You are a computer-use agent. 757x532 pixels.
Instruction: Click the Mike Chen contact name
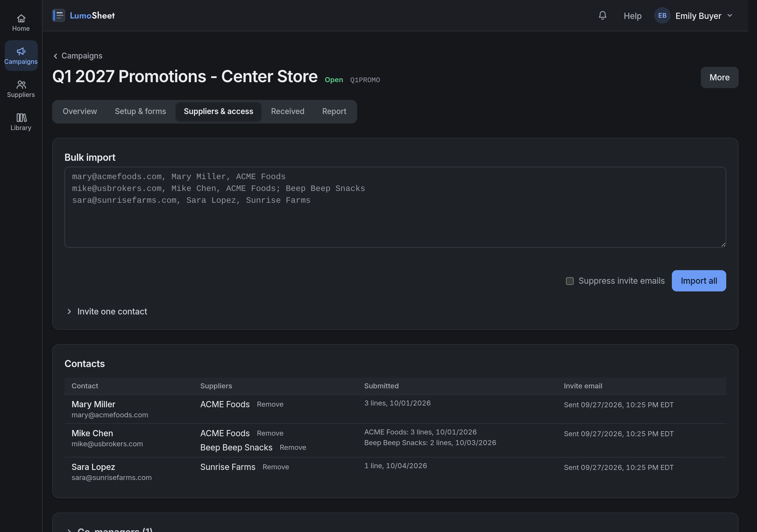tap(92, 434)
